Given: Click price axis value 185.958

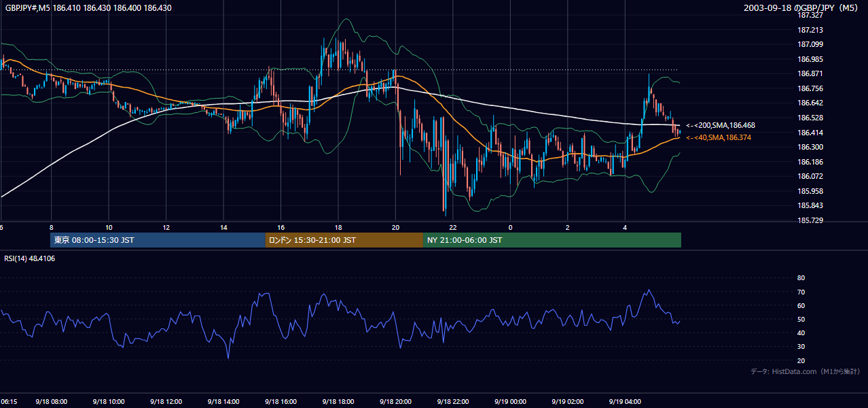Looking at the screenshot, I should tap(810, 191).
